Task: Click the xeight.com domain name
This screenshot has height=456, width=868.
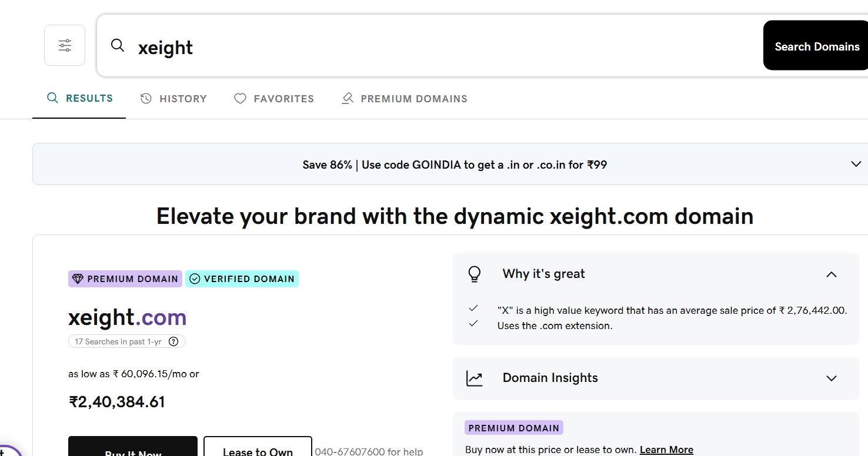Action: coord(128,317)
